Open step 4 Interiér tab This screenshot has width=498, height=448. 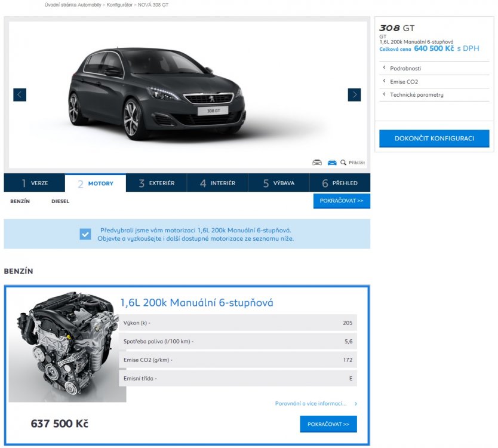(x=217, y=183)
